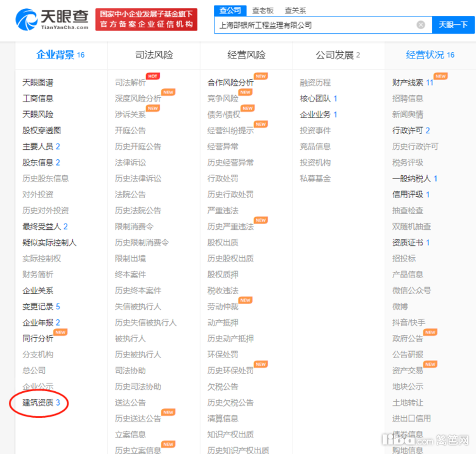Click the 天眼一下 search button
The height and width of the screenshot is (454, 476).
tap(453, 25)
